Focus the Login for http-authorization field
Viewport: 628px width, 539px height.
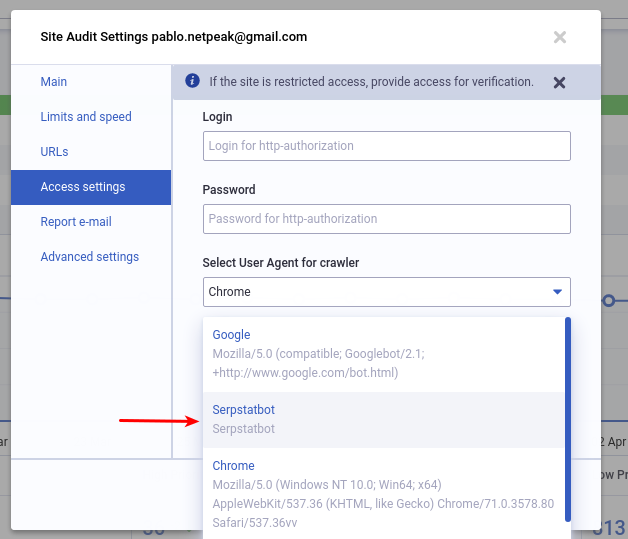[x=386, y=146]
